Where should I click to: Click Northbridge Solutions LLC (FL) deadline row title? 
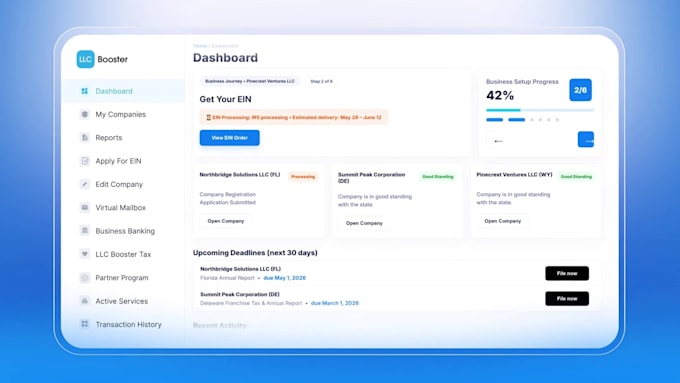coord(240,269)
